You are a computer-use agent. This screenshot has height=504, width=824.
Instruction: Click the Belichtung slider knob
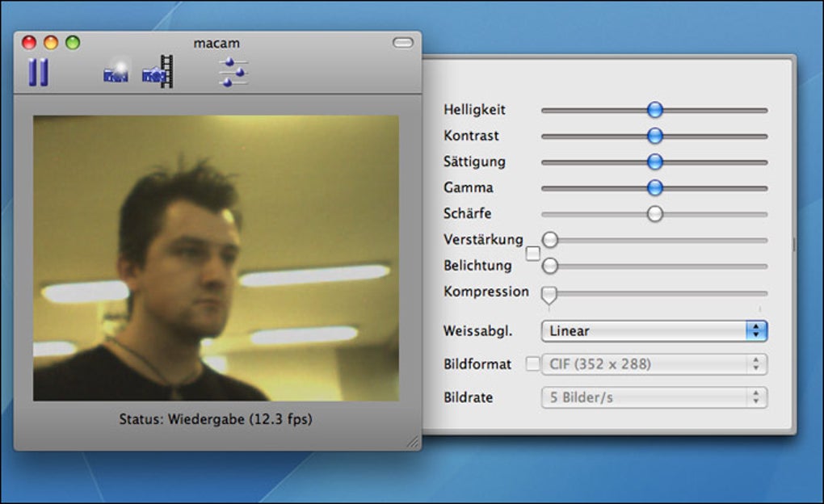coord(549,266)
